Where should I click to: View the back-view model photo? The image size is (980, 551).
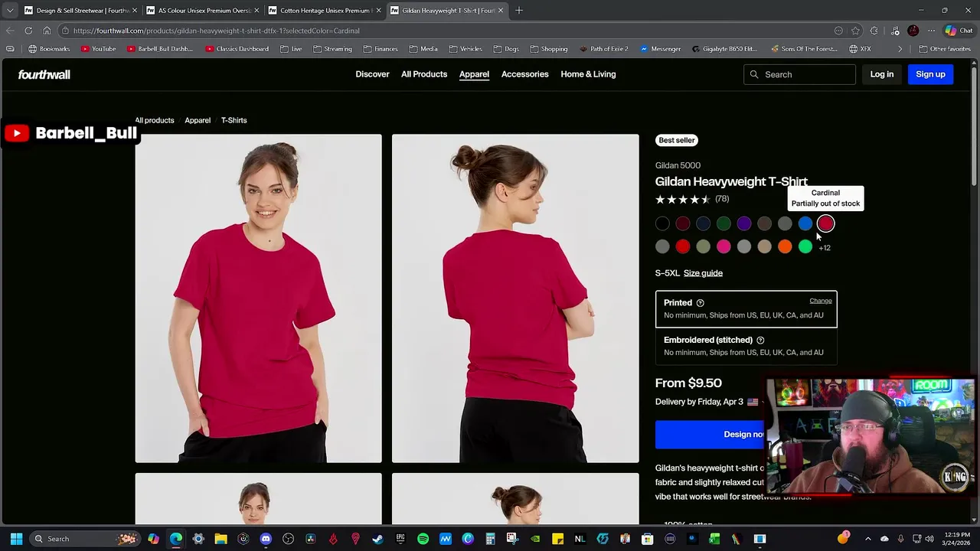pyautogui.click(x=515, y=298)
